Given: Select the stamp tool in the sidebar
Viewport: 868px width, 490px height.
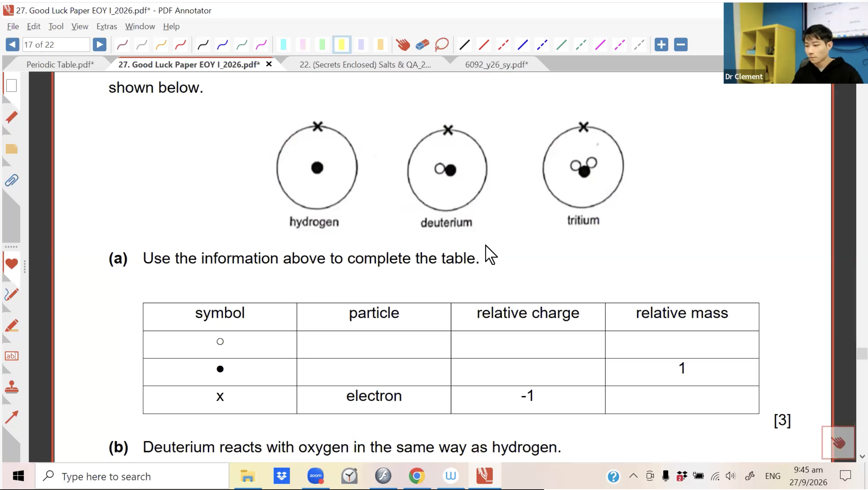Looking at the screenshot, I should pos(11,387).
